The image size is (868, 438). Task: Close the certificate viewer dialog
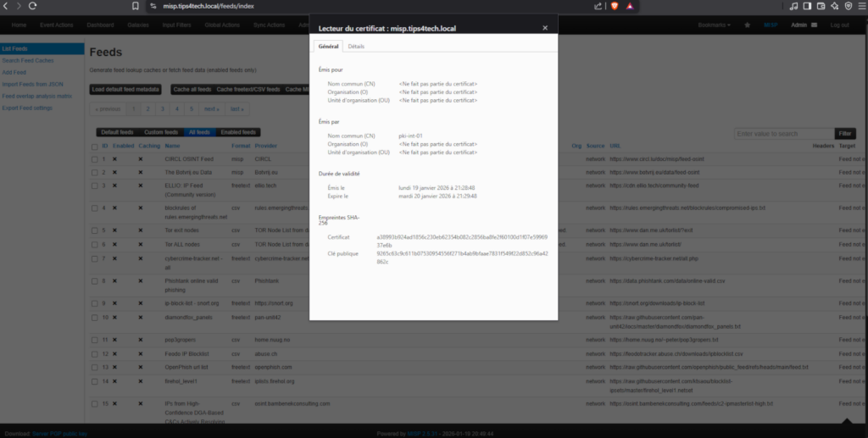(545, 28)
